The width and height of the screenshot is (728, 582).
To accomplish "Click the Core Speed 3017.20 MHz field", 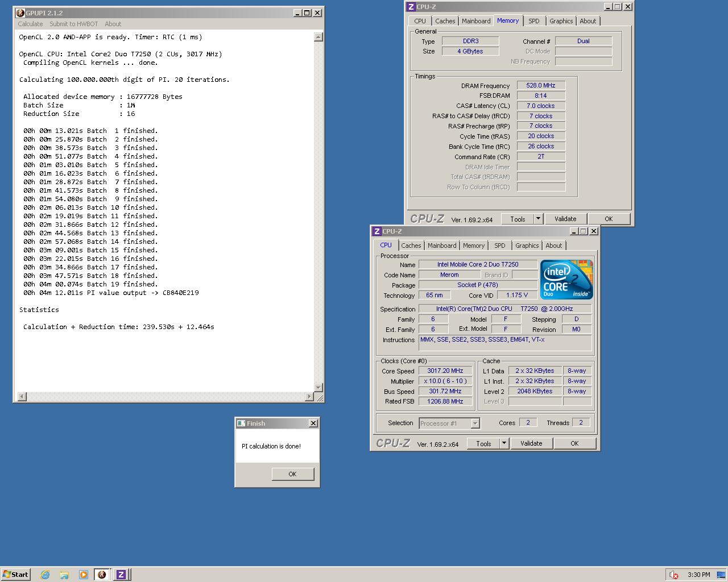I will pos(445,371).
